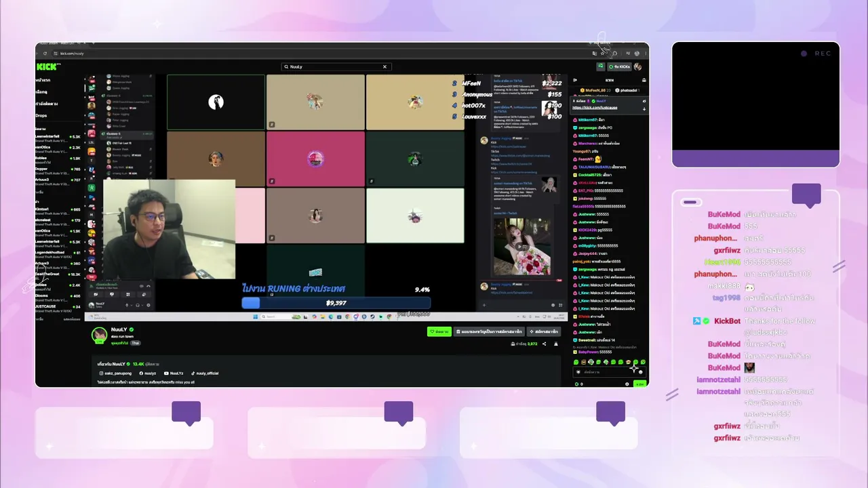Click the NuuLY channel avatar below the video
This screenshot has width=868, height=488.
pyautogui.click(x=100, y=334)
